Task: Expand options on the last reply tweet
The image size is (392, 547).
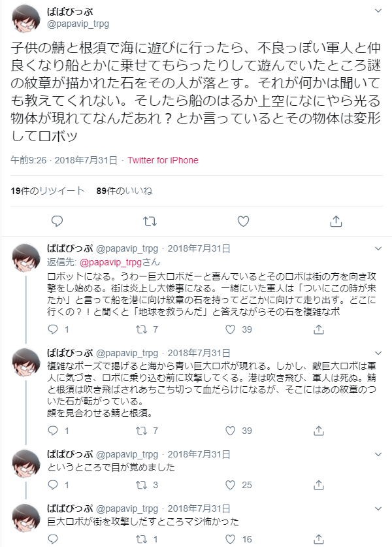Action: coord(378,508)
